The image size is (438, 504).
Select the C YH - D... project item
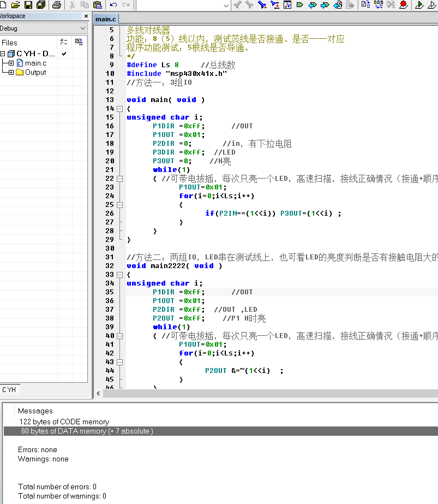pos(35,54)
